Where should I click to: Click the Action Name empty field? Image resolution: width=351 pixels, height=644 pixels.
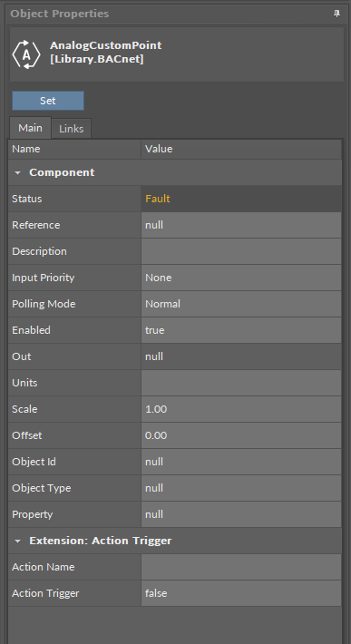[x=241, y=567]
